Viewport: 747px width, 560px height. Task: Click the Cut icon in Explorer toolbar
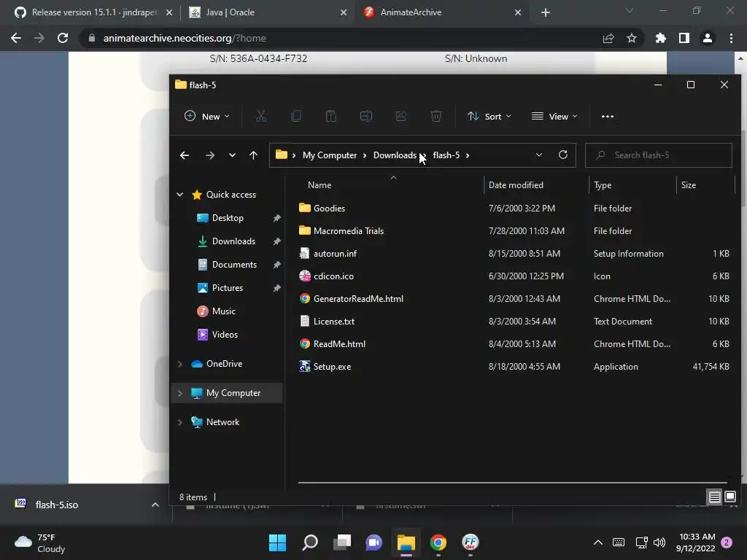pos(260,116)
